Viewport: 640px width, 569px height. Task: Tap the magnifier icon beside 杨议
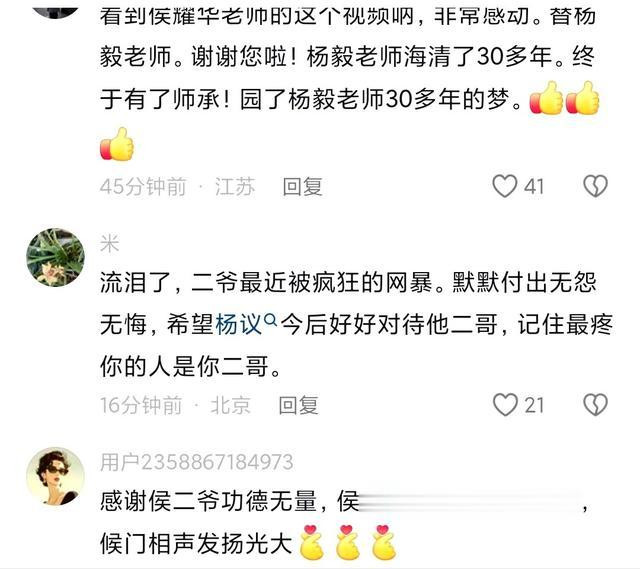271,320
